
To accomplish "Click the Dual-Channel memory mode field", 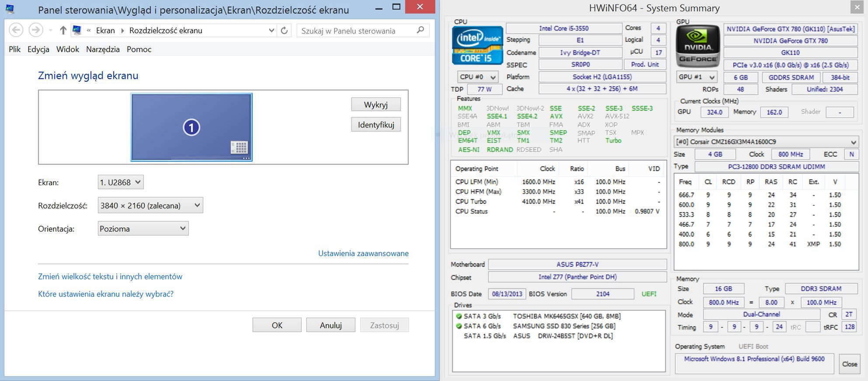I will [761, 314].
